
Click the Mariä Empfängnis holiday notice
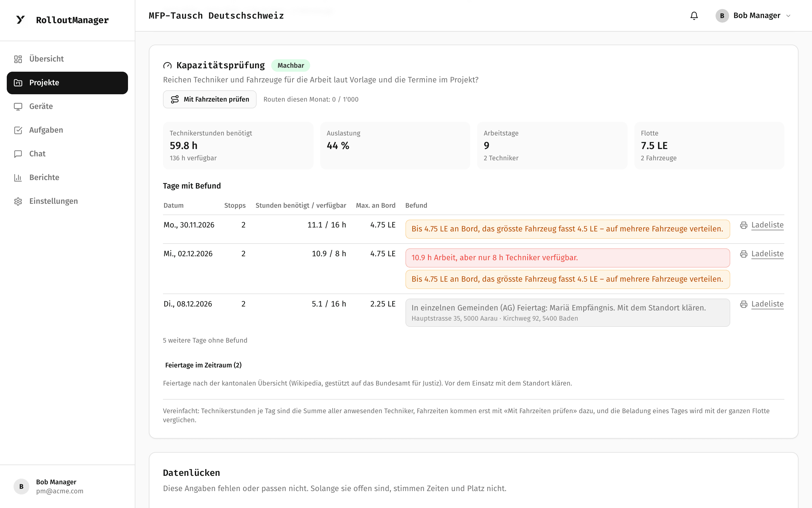(x=567, y=313)
